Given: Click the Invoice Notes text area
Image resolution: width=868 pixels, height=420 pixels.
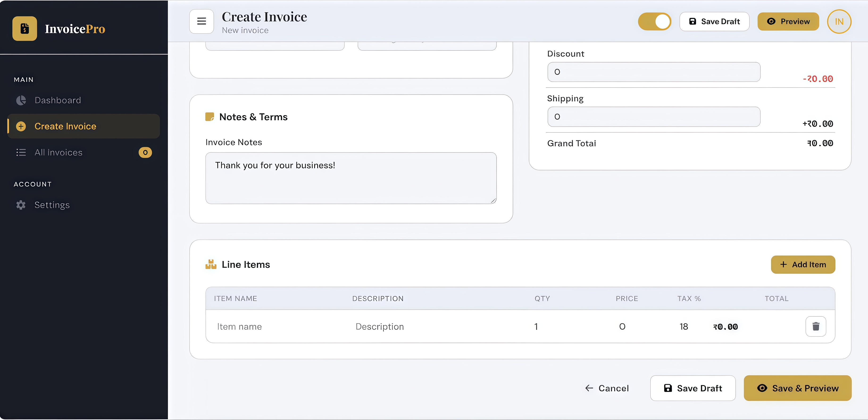Looking at the screenshot, I should [351, 178].
